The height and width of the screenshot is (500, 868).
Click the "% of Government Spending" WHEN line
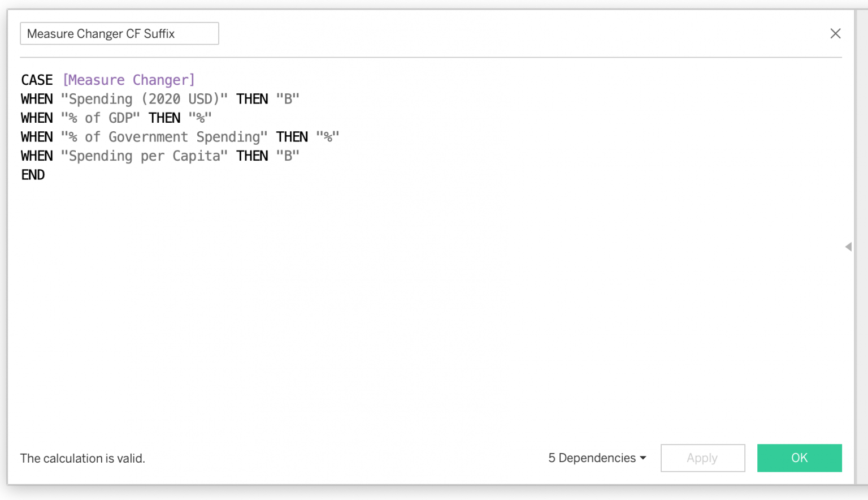(x=165, y=136)
